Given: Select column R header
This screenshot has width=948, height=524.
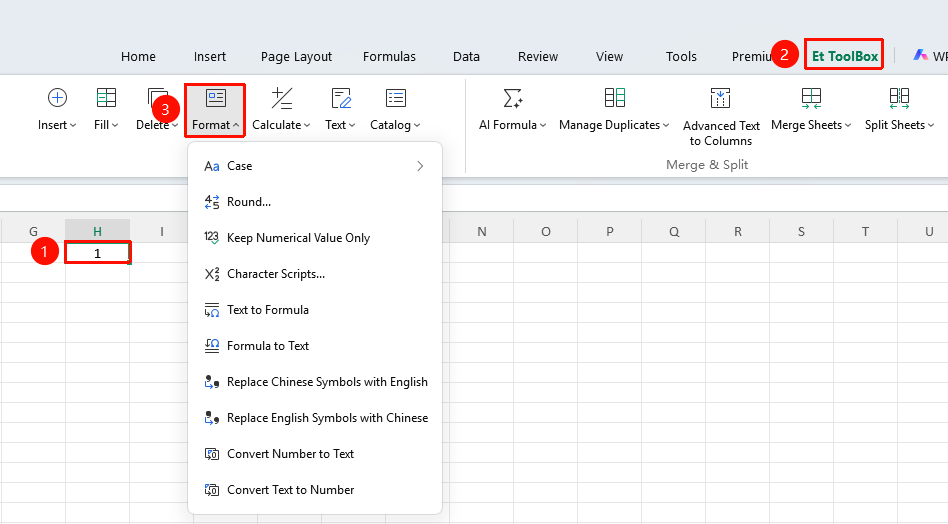Looking at the screenshot, I should point(738,231).
